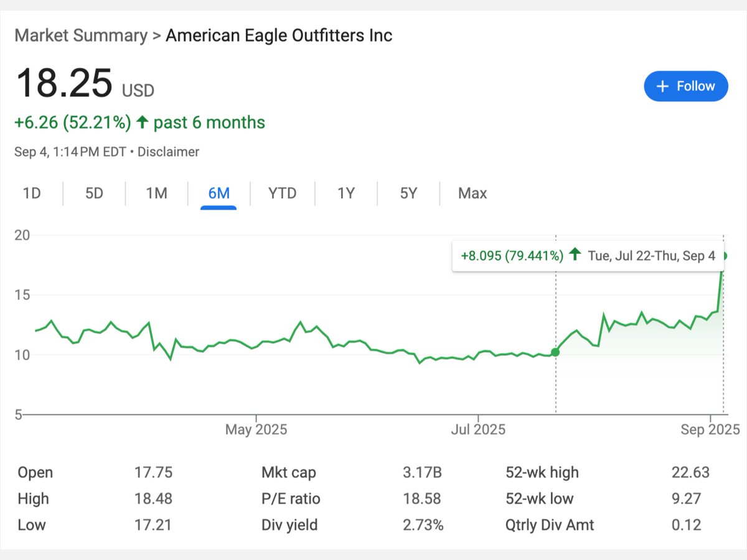Click the American Eagle Outfitters Inc title
This screenshot has height=560, width=747.
pos(279,35)
